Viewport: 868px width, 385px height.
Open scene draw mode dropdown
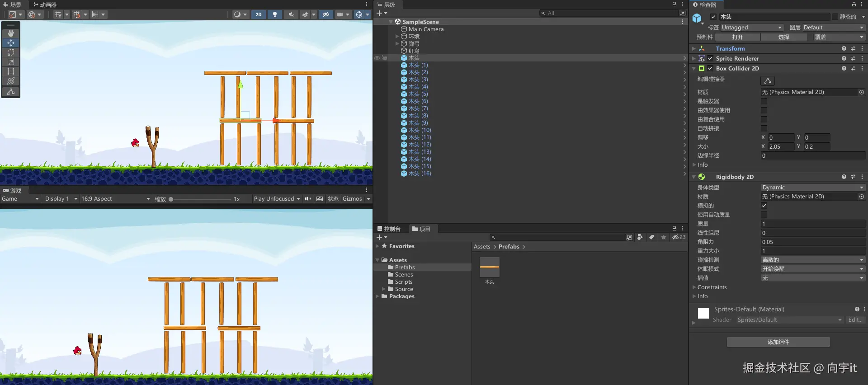pos(241,14)
